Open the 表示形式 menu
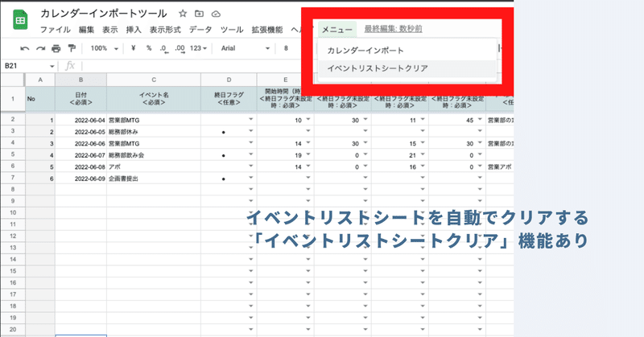 tap(165, 30)
